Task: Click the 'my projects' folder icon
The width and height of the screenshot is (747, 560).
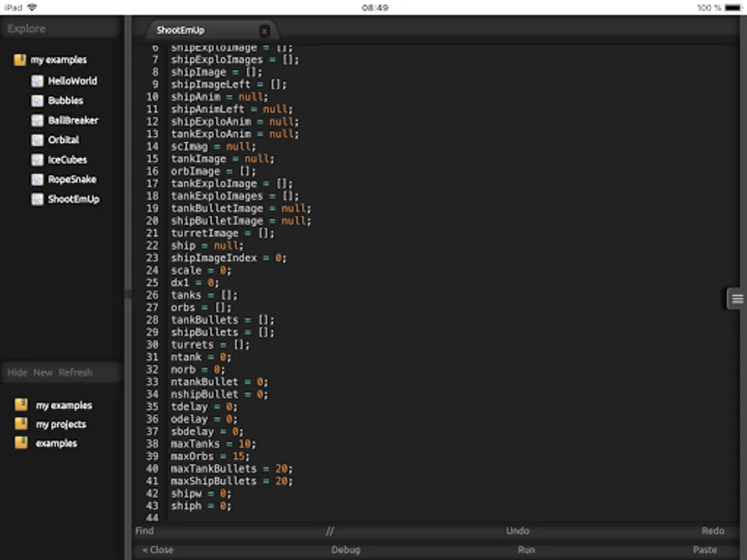Action: tap(21, 424)
